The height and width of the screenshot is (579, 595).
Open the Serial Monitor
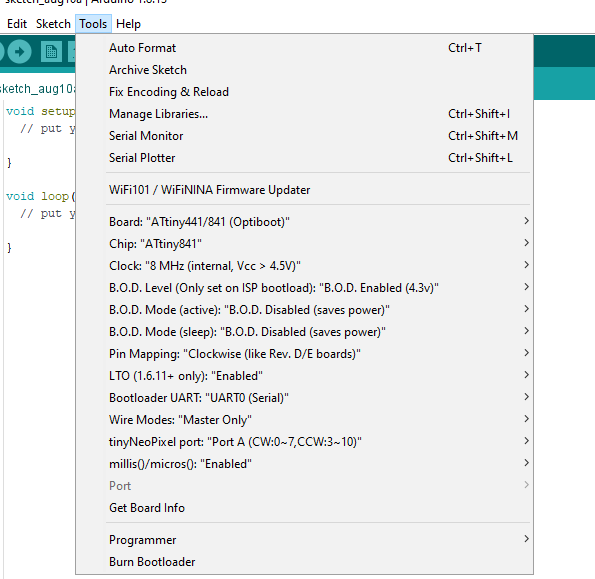pos(304,136)
